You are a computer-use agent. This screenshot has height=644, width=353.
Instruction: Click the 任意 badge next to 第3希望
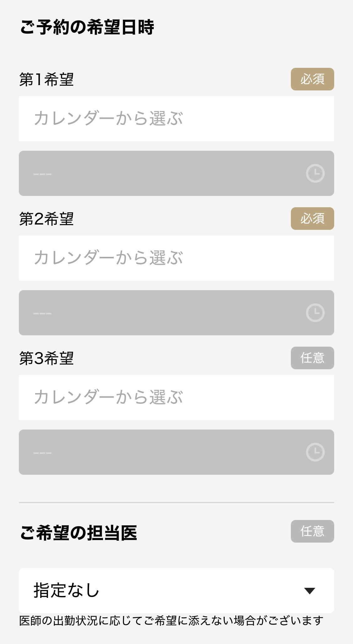(x=312, y=358)
